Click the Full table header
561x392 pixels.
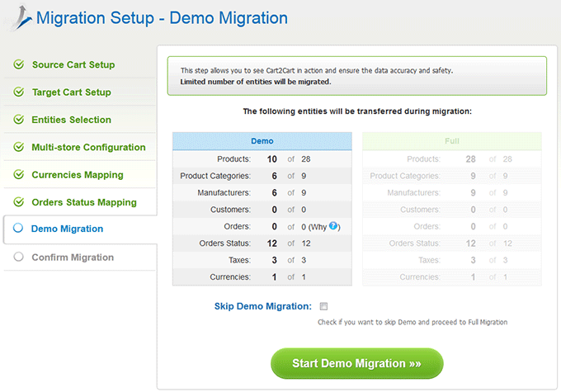(x=452, y=141)
